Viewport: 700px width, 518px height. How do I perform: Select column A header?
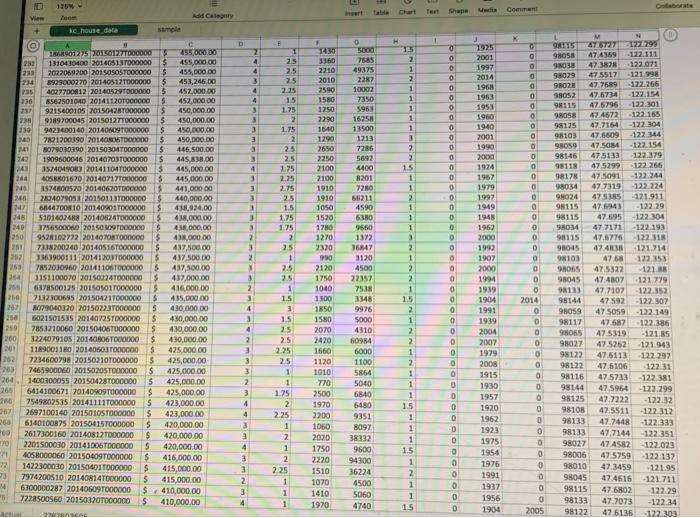pyautogui.click(x=67, y=46)
